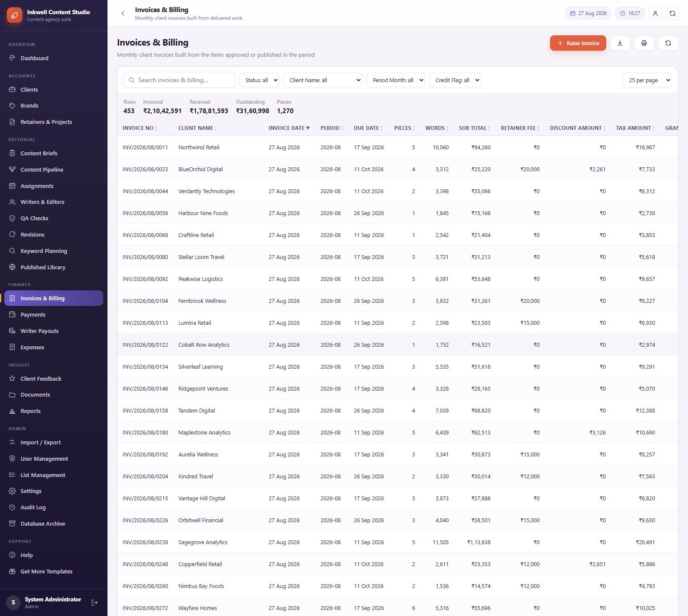This screenshot has height=616, width=688.
Task: Open Database Archive in the sidebar
Action: tap(54, 524)
